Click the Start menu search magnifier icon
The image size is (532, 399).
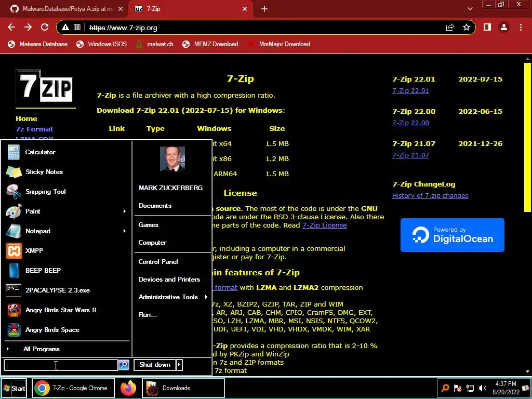pyautogui.click(x=124, y=365)
